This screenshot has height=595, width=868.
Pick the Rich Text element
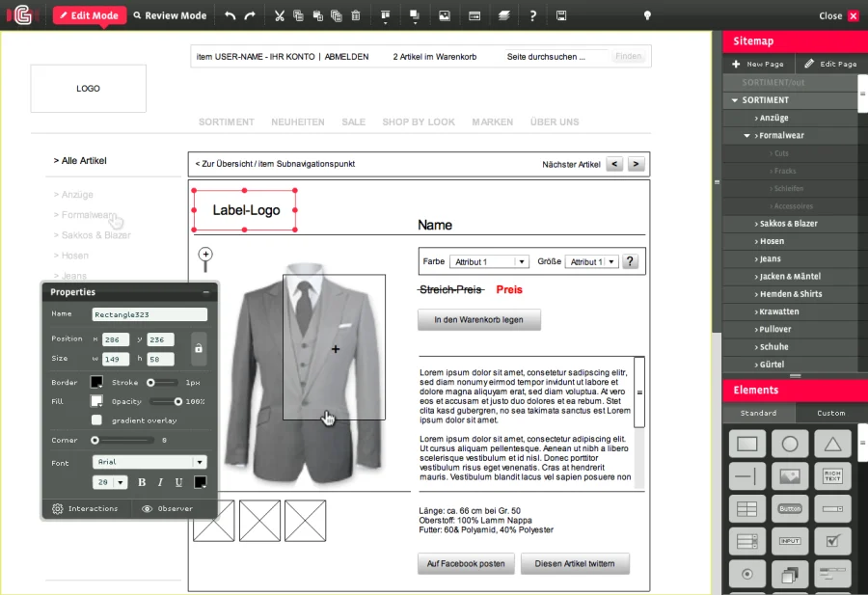point(832,476)
